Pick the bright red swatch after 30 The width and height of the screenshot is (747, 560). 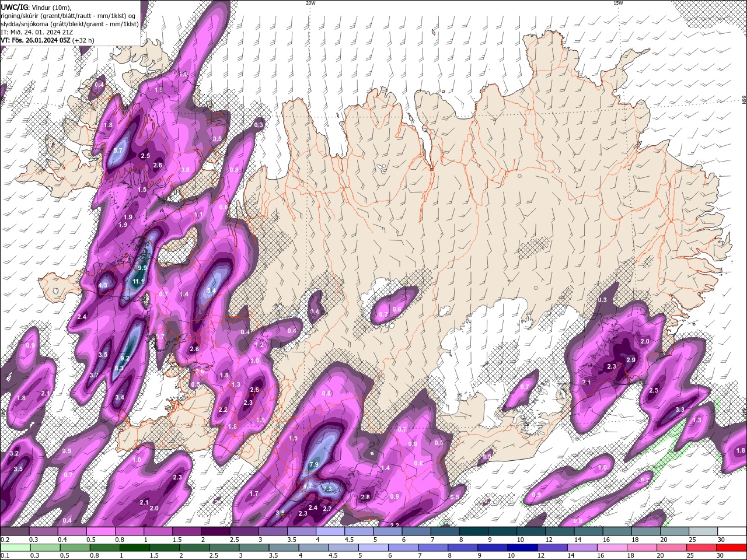pyautogui.click(x=731, y=547)
